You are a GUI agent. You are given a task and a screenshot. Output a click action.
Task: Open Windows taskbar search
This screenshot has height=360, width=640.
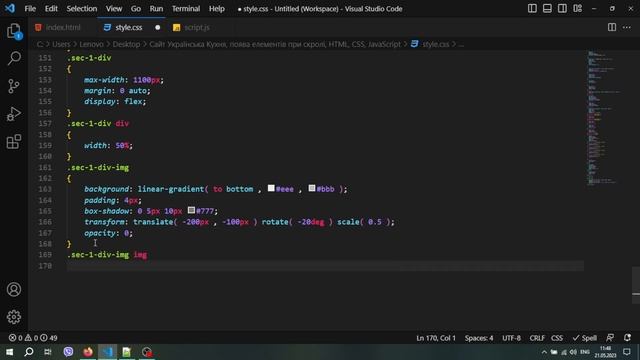[x=29, y=352]
